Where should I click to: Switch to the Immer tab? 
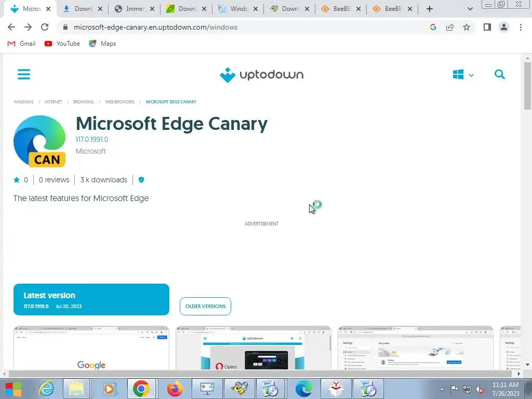pos(135,9)
